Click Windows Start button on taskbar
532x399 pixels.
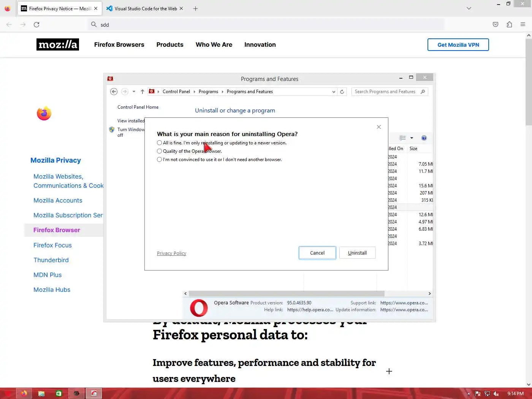click(x=8, y=393)
